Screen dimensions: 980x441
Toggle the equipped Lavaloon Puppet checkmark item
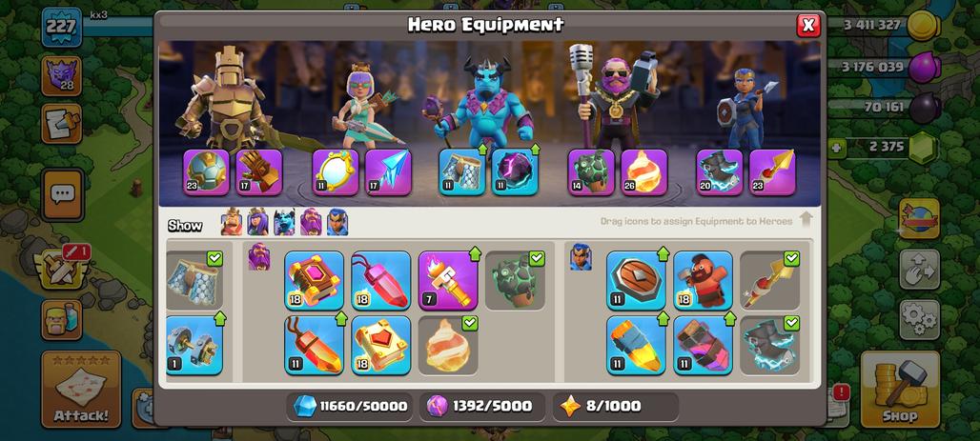pos(515,280)
